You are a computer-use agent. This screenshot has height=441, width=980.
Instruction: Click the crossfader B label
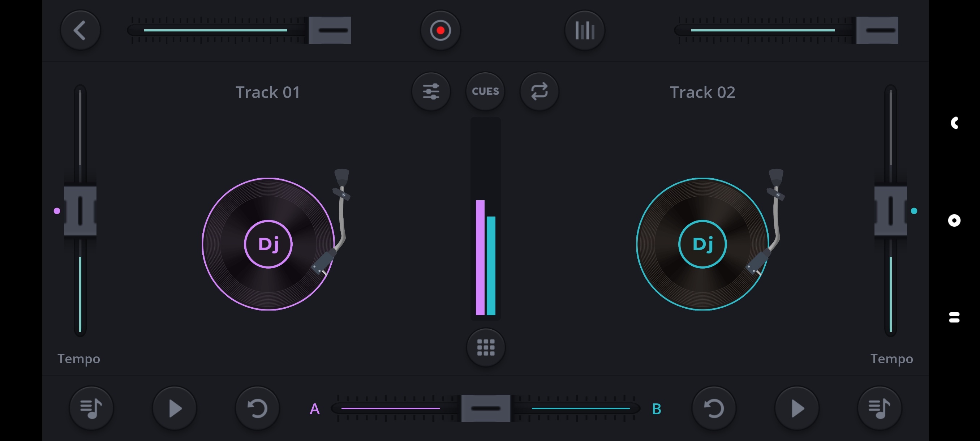pos(656,409)
